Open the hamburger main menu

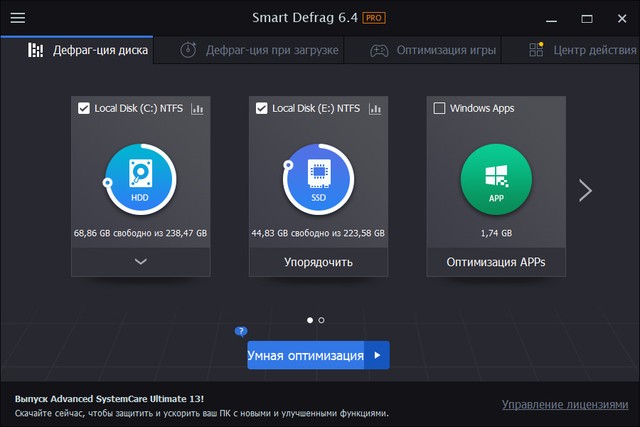tap(17, 18)
